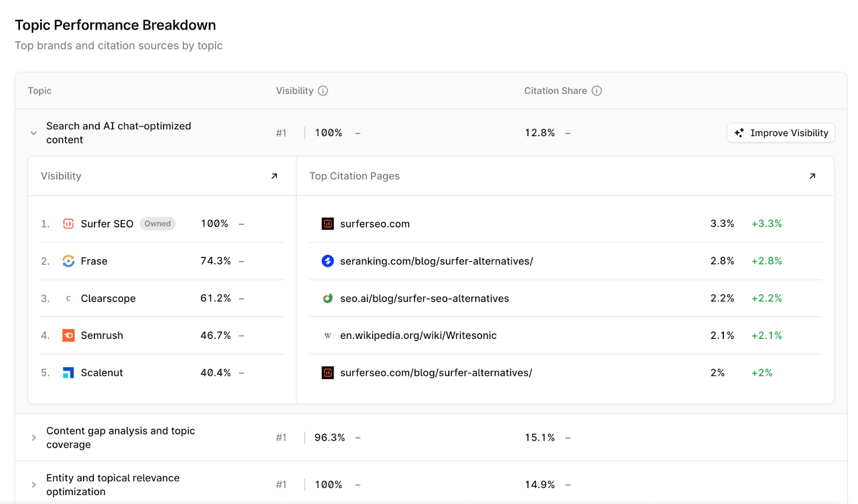Screen dimensions: 858x504
Task: Click the seranking.com favicon icon
Action: pos(328,261)
